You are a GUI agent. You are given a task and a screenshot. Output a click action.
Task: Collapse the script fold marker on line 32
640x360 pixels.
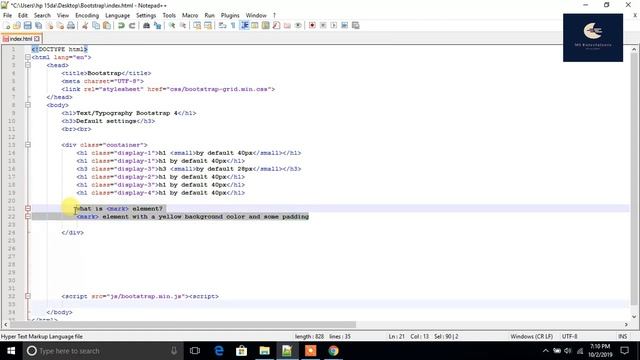pyautogui.click(x=28, y=296)
